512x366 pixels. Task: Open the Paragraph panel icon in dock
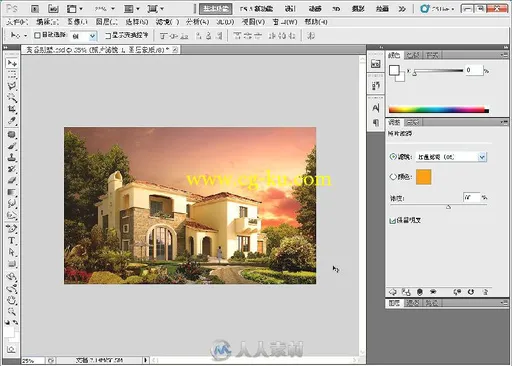point(376,122)
